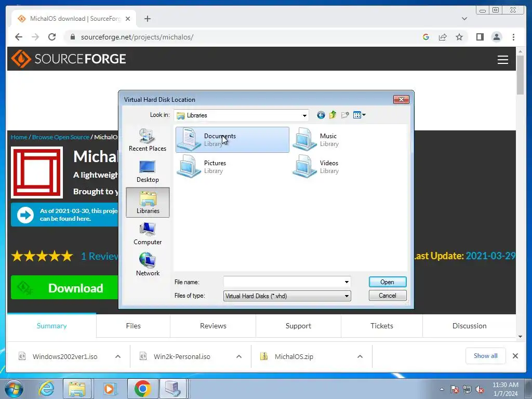Expand options for Win2k-Personal.iso download
This screenshot has height=399, width=532.
tap(239, 356)
